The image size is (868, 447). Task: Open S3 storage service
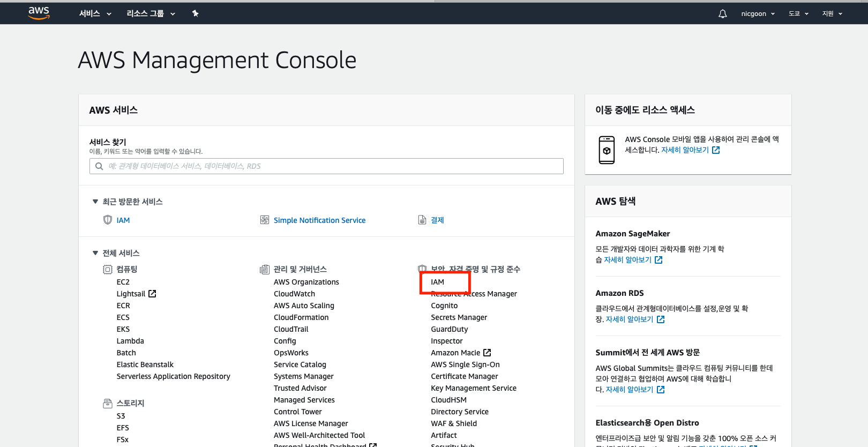click(121, 416)
